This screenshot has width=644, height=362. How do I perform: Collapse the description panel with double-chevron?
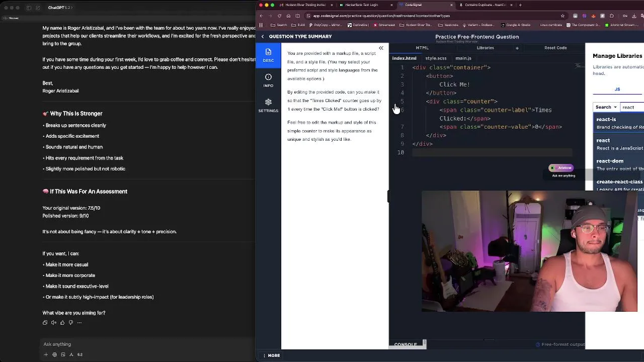click(x=381, y=48)
